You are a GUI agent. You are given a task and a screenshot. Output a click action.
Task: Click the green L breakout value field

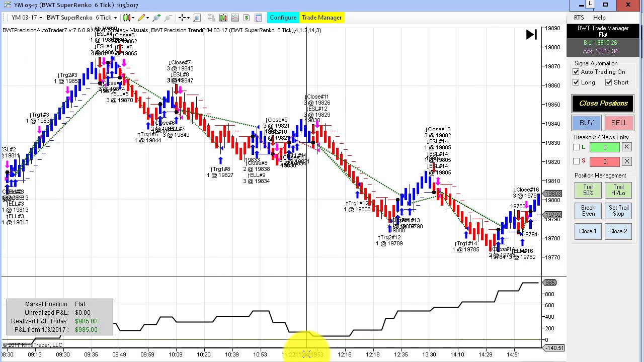605,147
